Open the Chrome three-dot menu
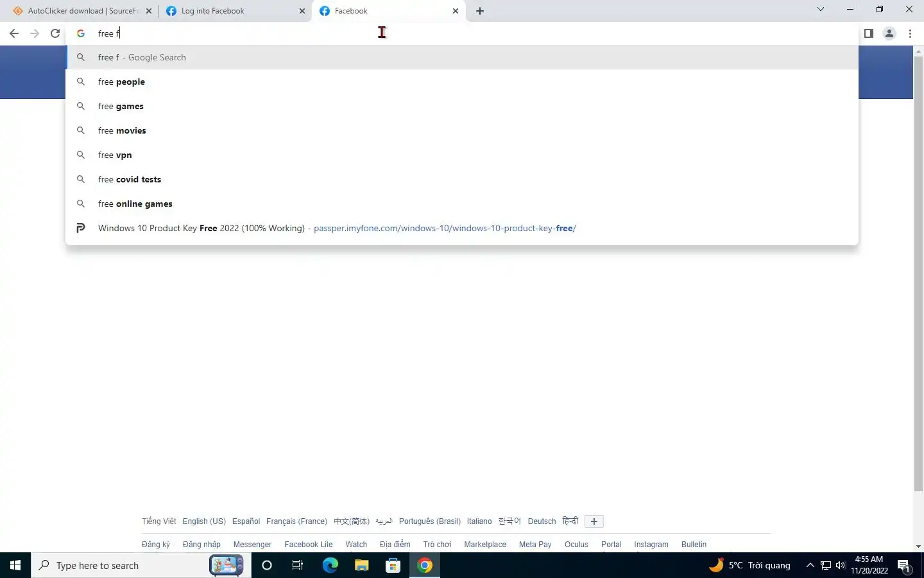924x578 pixels. pos(910,33)
